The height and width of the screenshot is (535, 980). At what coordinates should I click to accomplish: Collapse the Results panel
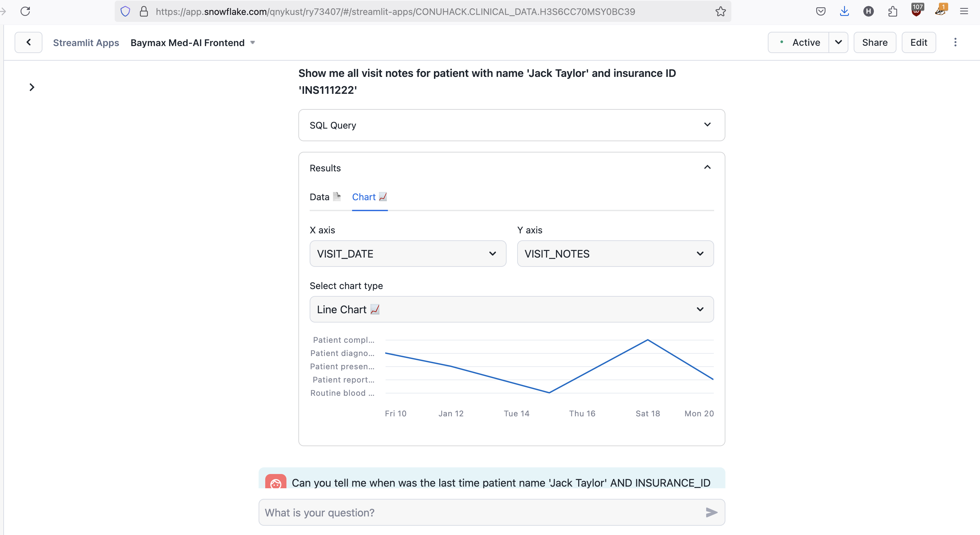(707, 167)
